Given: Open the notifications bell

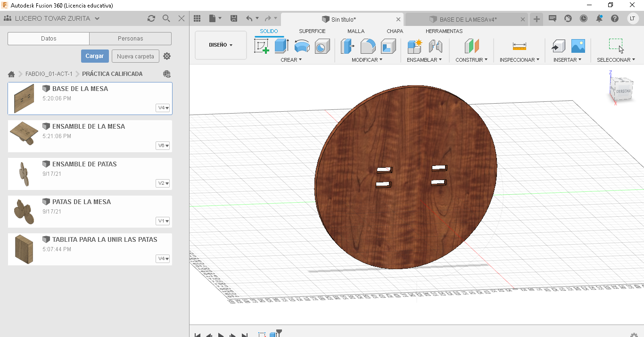Looking at the screenshot, I should pyautogui.click(x=599, y=18).
